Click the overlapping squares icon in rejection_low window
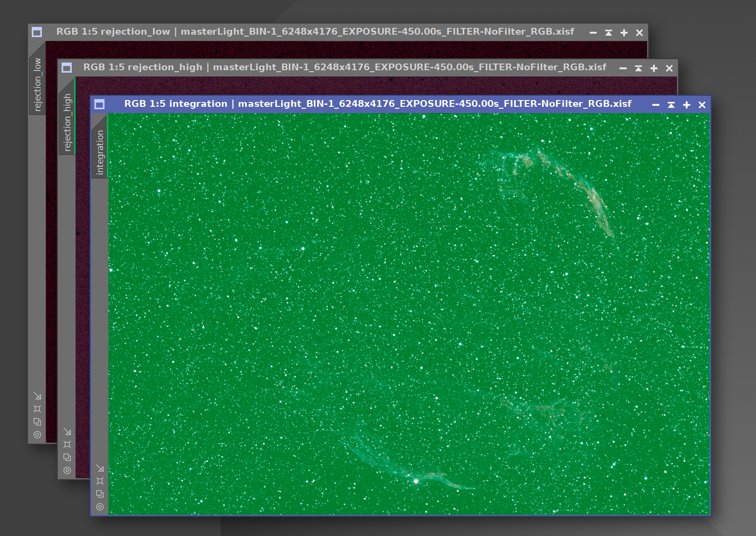756x536 pixels. (37, 422)
